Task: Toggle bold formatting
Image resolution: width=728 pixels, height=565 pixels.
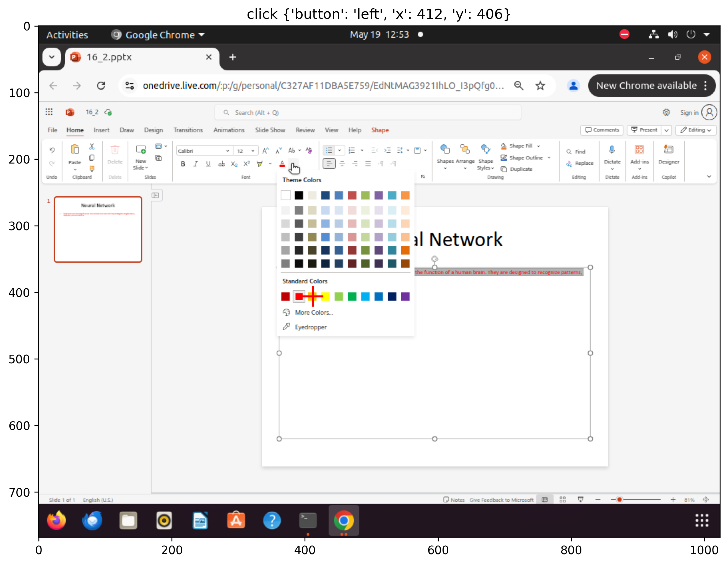Action: (x=183, y=164)
